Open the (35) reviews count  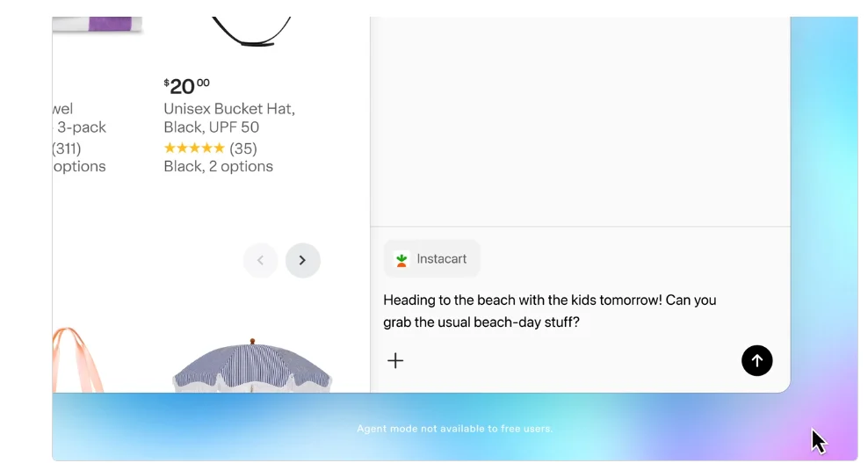[243, 148]
